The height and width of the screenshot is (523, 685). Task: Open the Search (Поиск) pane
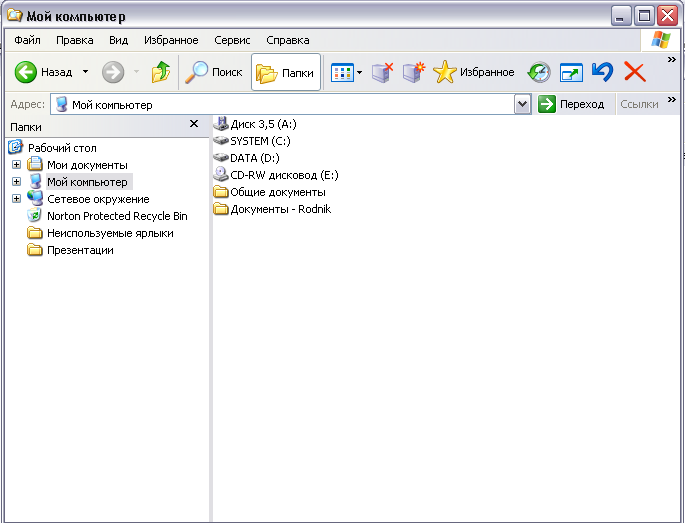(214, 72)
